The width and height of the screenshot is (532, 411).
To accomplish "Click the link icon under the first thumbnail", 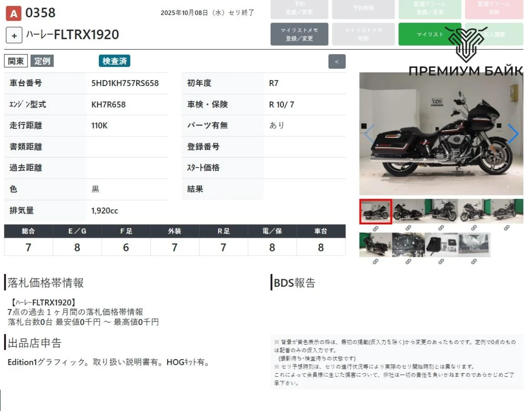I will (376, 228).
